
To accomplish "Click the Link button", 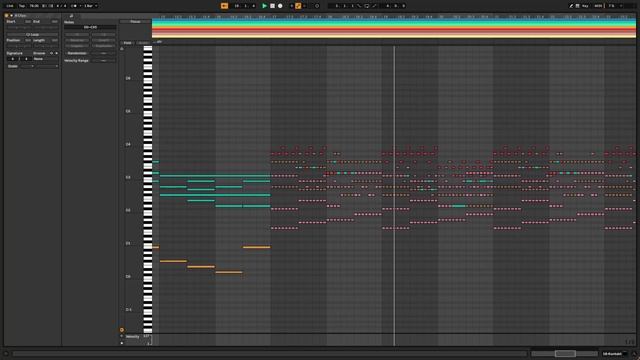I will pyautogui.click(x=10, y=6).
